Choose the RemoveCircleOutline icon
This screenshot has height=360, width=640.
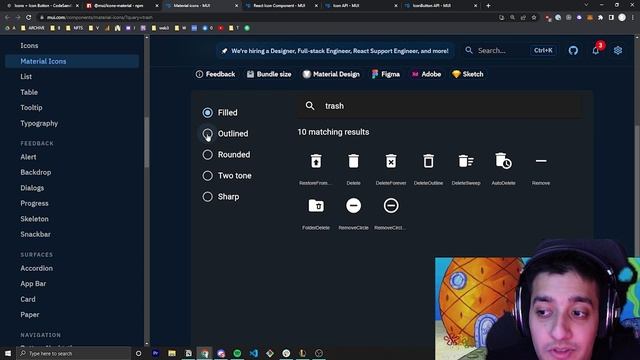[x=391, y=205]
